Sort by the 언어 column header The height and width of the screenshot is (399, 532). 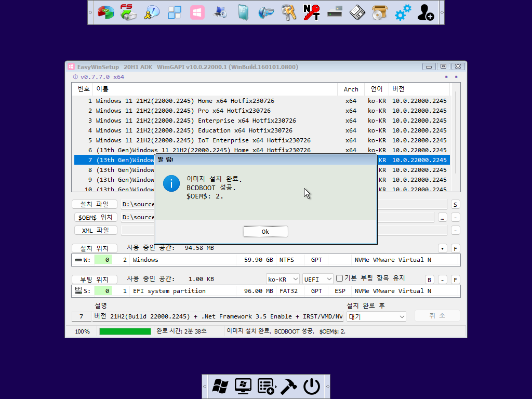point(376,89)
